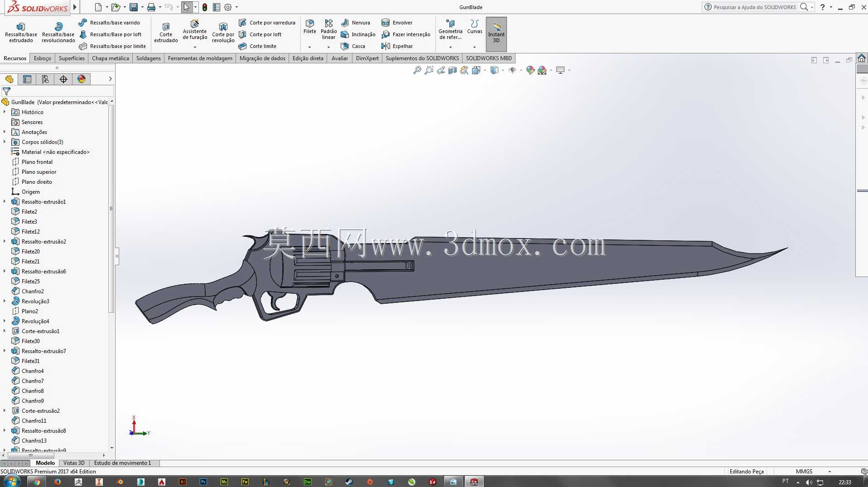Open dropdown under Padrão linear
The width and height of the screenshot is (868, 487).
[x=328, y=47]
